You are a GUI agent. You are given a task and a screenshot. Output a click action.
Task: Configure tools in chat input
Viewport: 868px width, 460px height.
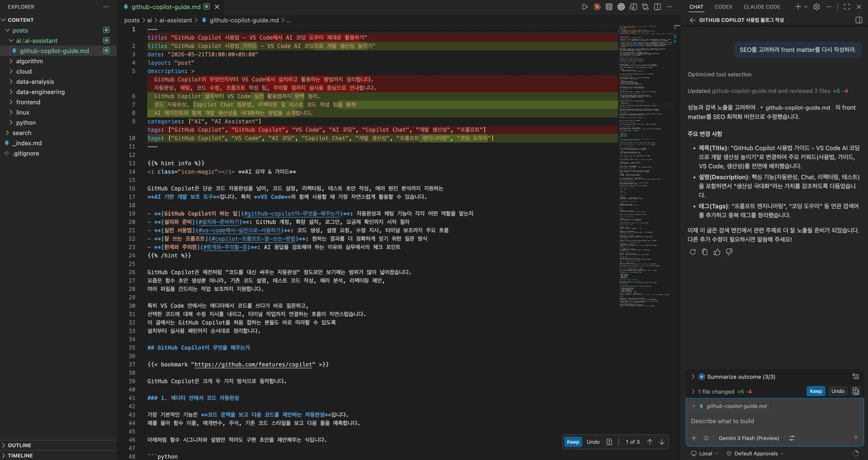[792, 438]
